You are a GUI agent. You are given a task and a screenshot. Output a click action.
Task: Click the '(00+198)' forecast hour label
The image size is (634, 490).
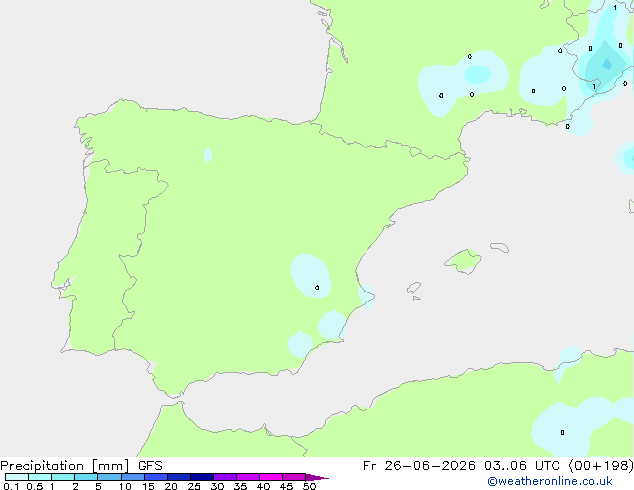click(x=601, y=466)
